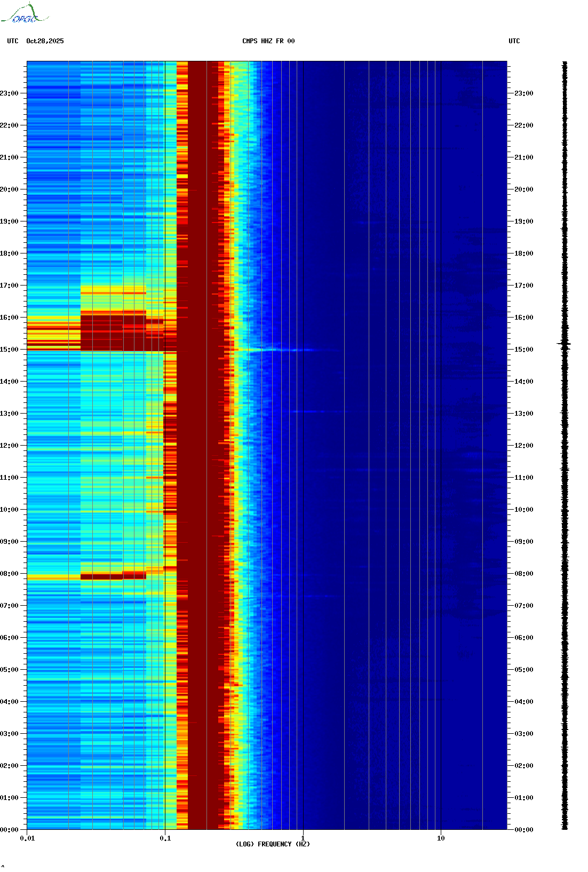Screen dimensions: 588x872
Task: Click the 10 Hz frequency axis label
Action: coord(441,838)
